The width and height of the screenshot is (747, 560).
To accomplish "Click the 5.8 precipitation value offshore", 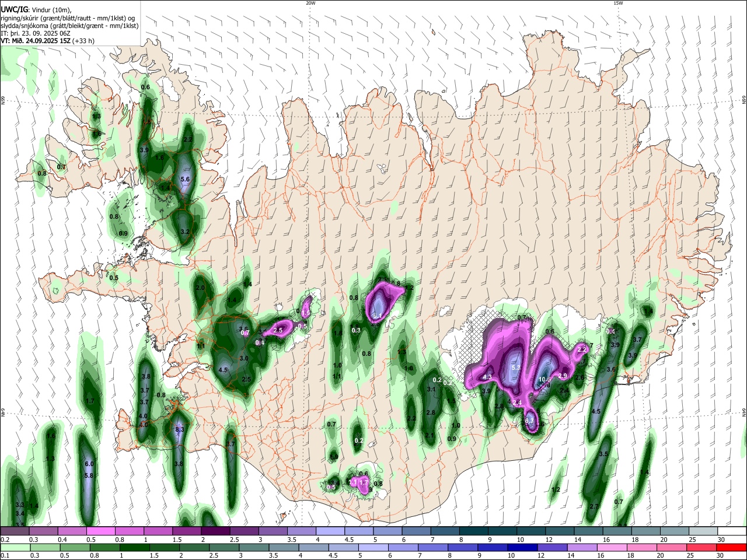I will (89, 475).
